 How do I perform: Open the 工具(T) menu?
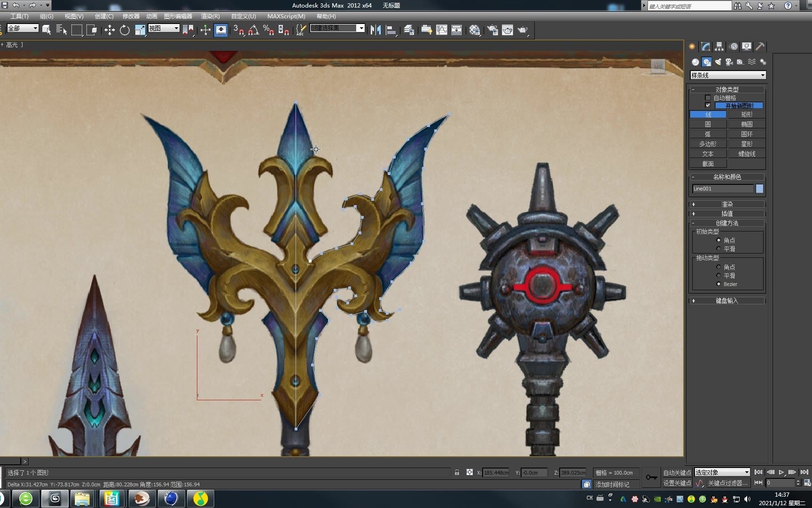(x=19, y=16)
